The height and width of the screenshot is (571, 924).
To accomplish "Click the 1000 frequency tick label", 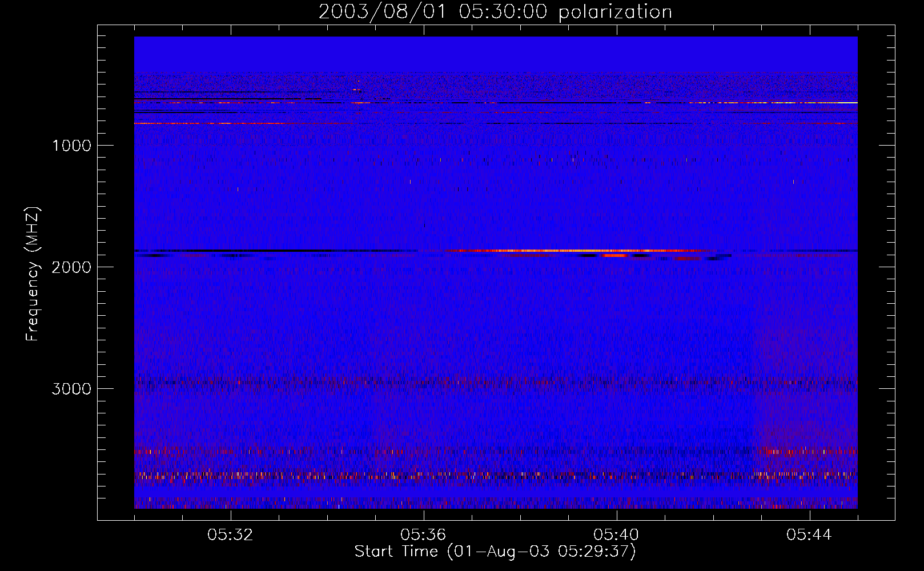I will pos(71,146).
